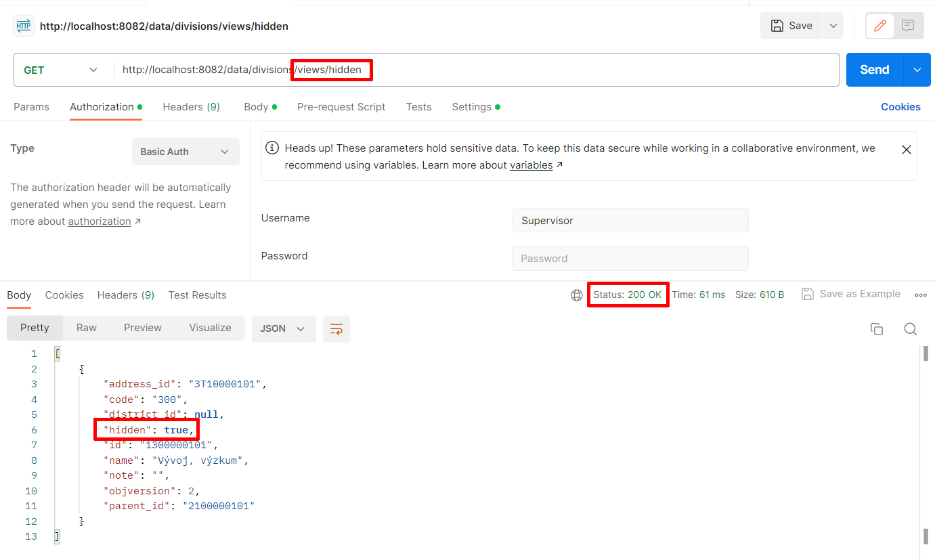Click the Password input field
This screenshot has height=560, width=935.
click(x=630, y=259)
